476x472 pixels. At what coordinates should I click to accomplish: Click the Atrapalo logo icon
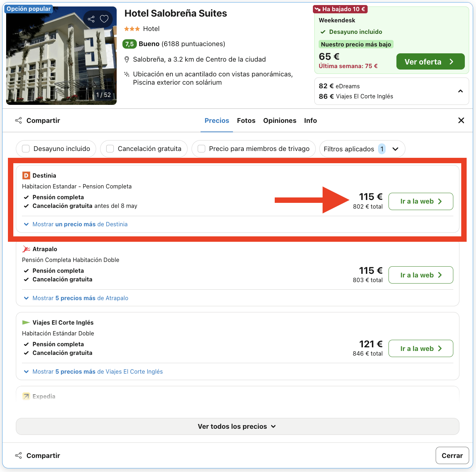click(x=26, y=249)
